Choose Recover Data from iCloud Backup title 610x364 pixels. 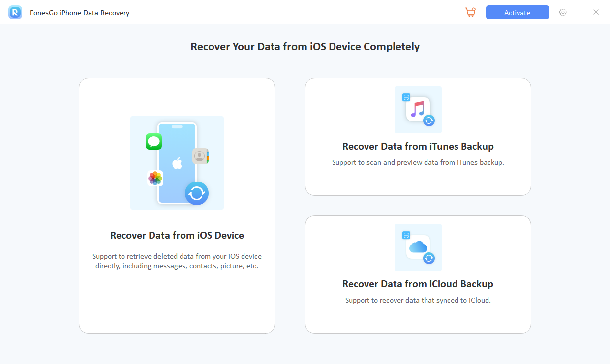[x=418, y=284]
